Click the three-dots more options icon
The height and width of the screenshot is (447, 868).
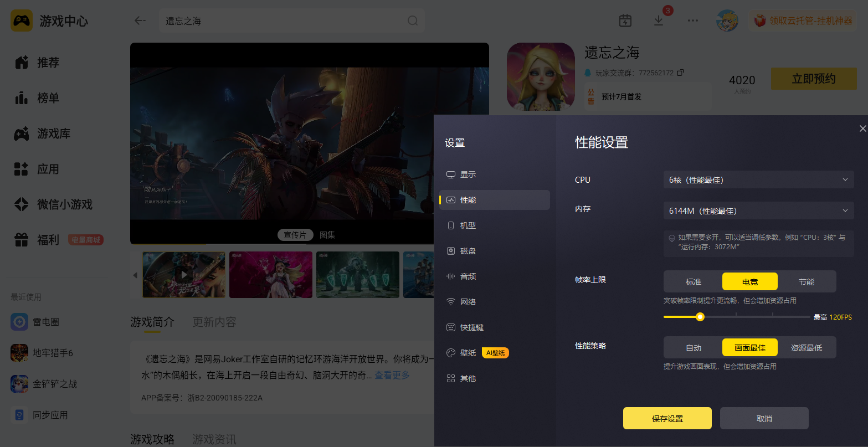(x=692, y=20)
